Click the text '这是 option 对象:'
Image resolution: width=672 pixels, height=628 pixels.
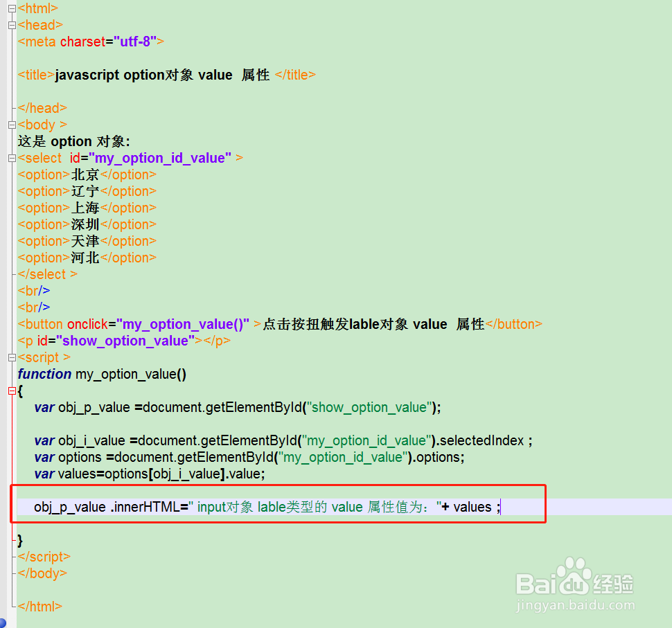coord(73,141)
